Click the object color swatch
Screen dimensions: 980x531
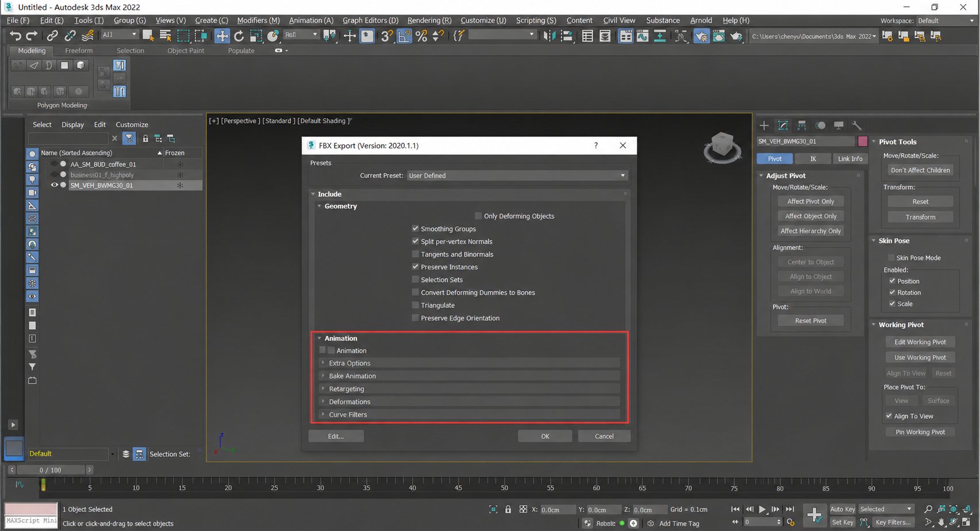coord(862,141)
